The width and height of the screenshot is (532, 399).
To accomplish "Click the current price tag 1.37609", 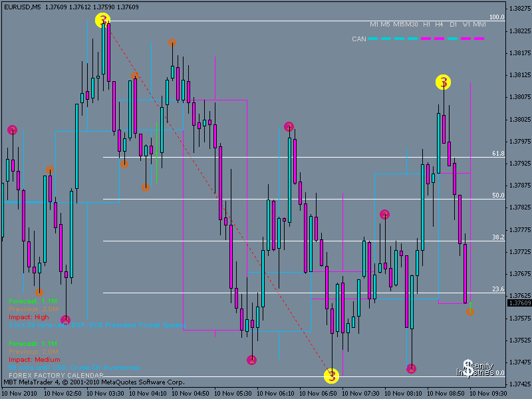I will point(519,303).
